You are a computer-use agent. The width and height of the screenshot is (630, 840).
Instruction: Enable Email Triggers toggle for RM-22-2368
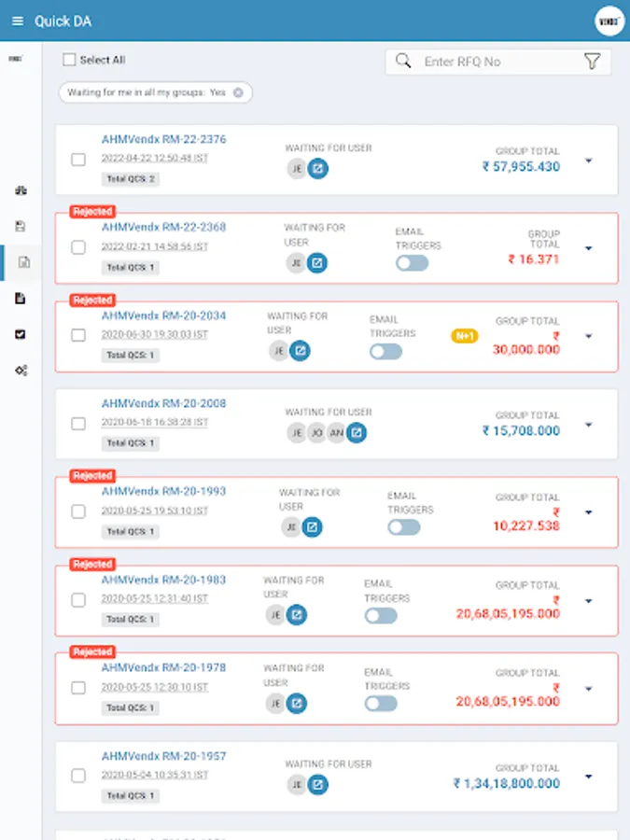pyautogui.click(x=412, y=263)
